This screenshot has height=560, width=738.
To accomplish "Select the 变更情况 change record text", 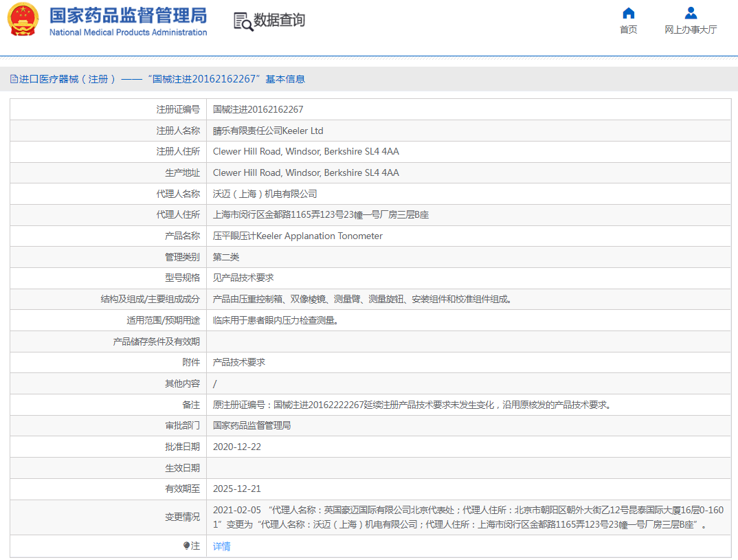I will point(469,517).
